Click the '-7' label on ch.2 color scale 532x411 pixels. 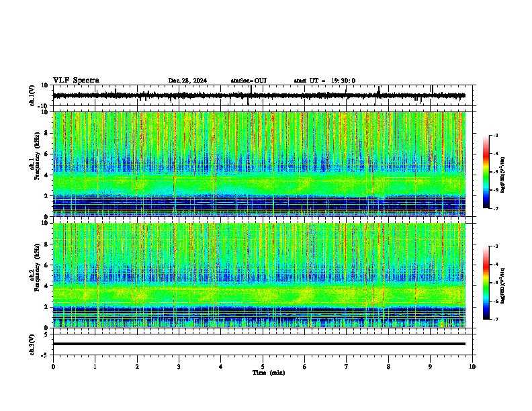tap(496, 319)
